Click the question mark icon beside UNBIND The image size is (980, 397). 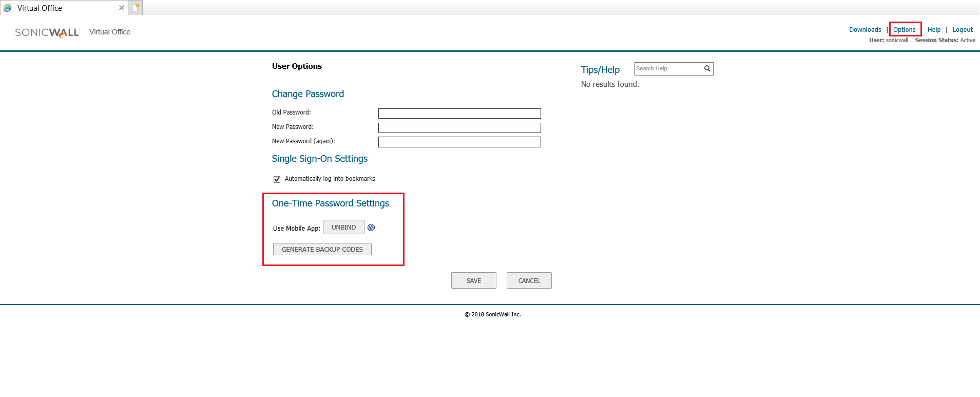click(x=371, y=228)
